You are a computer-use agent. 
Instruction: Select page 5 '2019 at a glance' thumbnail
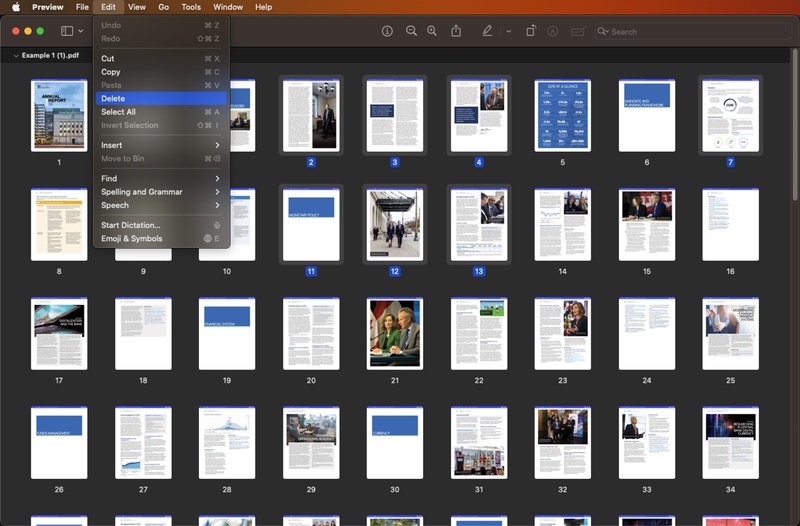(563, 115)
